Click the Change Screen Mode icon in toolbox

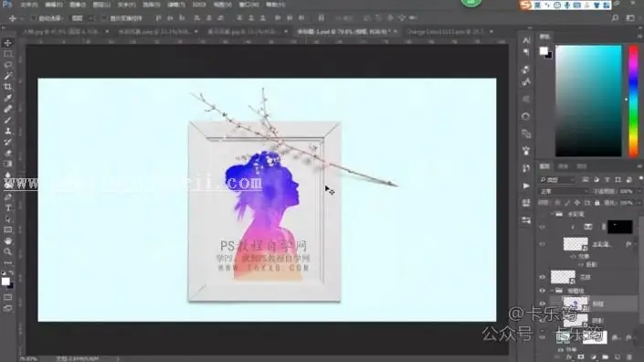point(8,308)
